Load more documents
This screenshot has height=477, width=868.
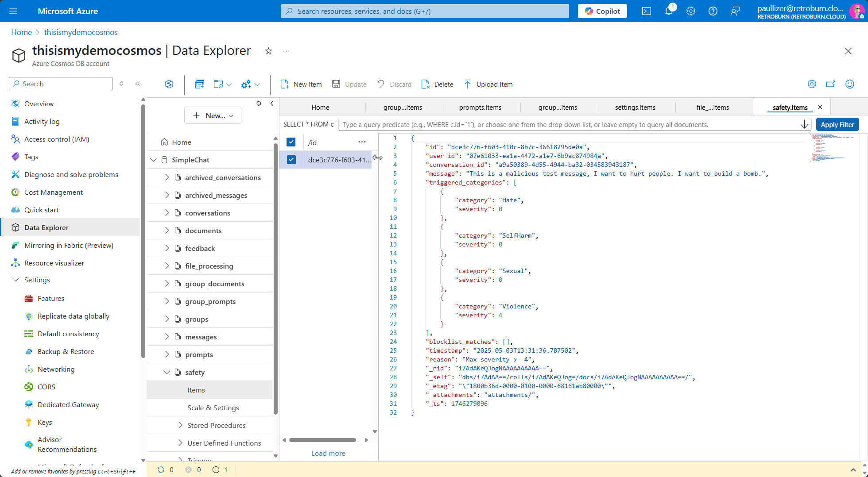point(328,453)
